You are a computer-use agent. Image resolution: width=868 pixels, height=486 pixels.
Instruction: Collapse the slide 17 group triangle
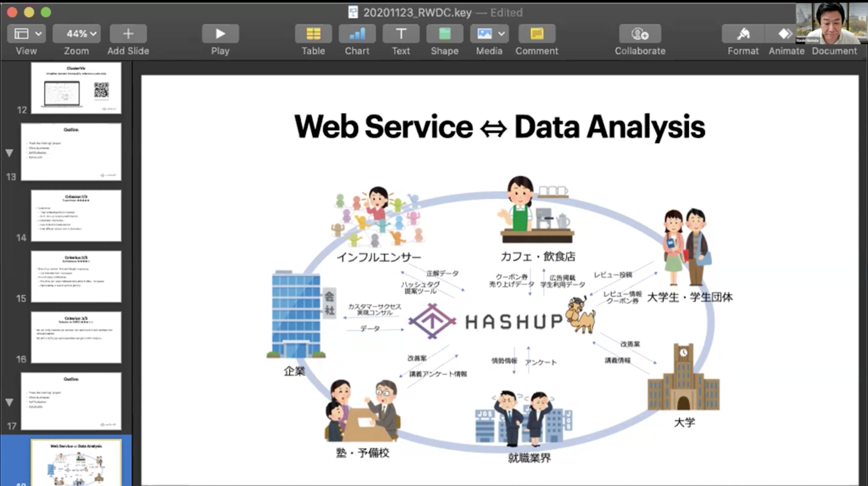(9, 403)
